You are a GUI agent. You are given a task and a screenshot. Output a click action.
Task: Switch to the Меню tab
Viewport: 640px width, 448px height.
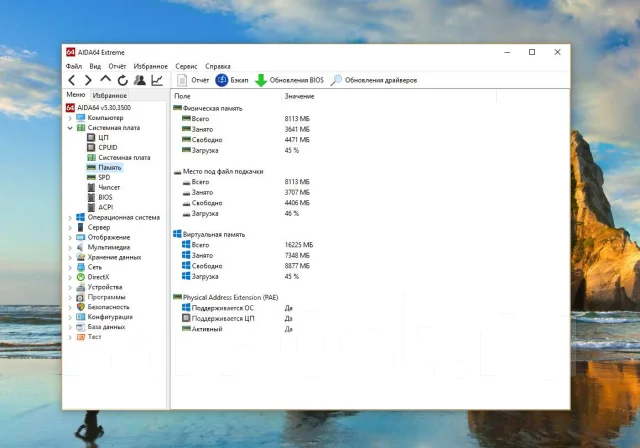(76, 95)
